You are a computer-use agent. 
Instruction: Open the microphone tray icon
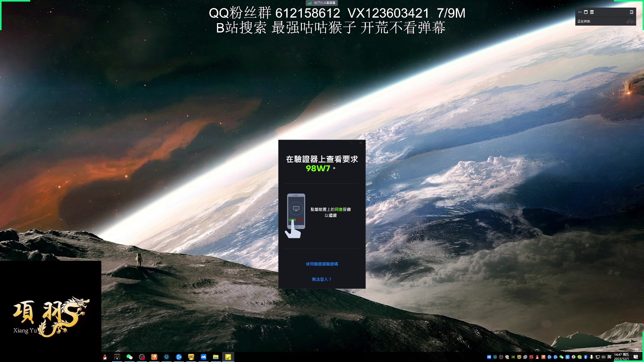[x=592, y=357]
